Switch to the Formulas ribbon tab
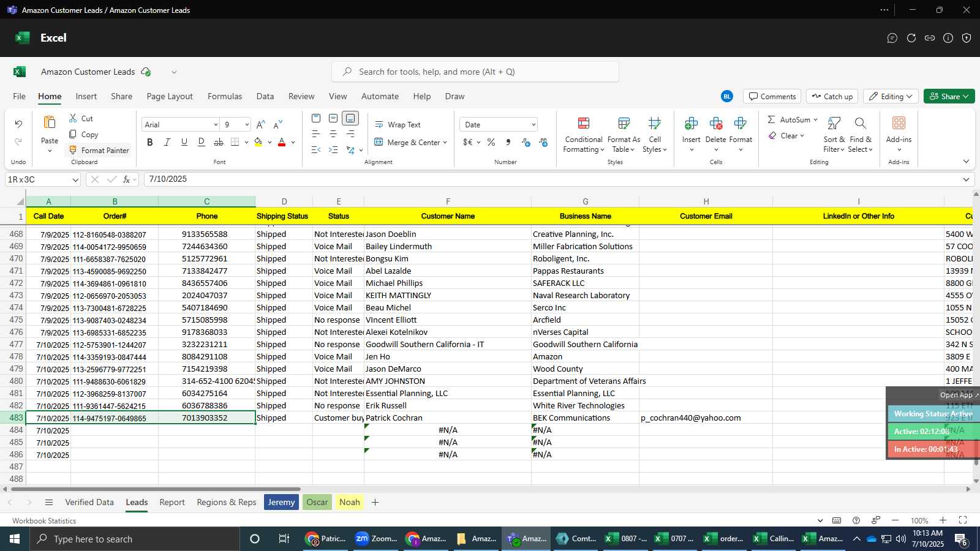The width and height of the screenshot is (980, 551). 225,96
